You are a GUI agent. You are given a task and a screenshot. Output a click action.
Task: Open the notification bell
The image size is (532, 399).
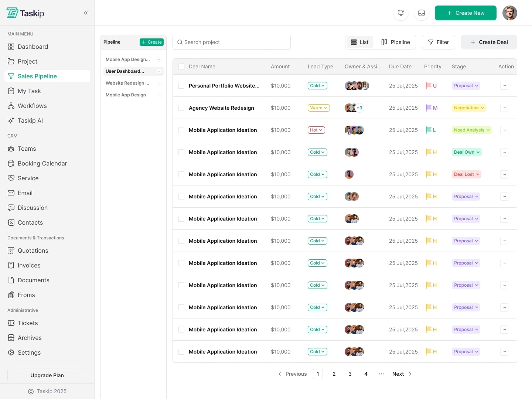click(400, 13)
